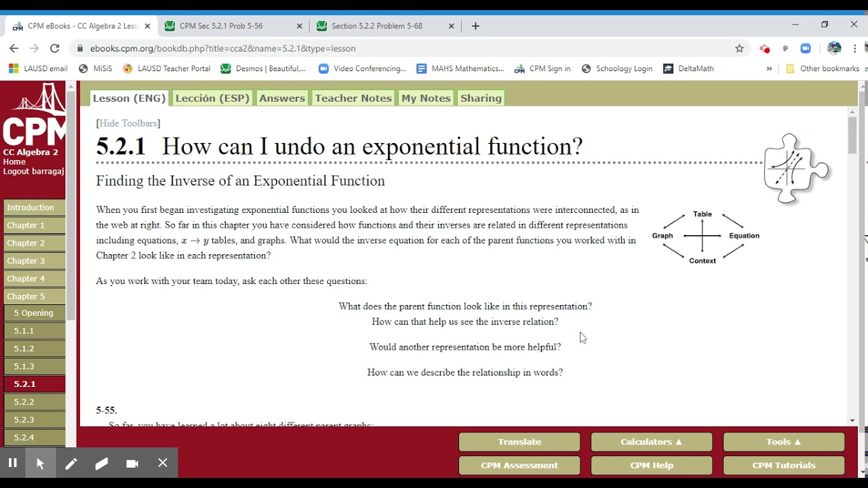Open the red extension icon in toolbar

pos(765,48)
